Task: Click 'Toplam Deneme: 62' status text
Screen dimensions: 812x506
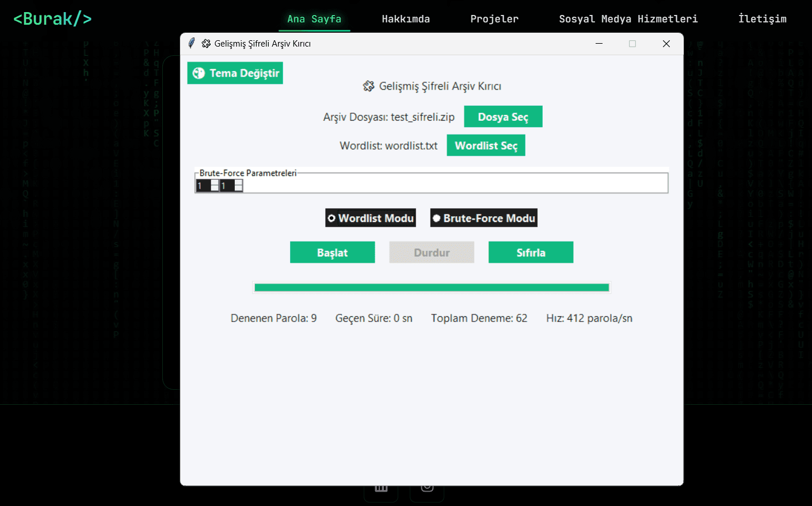Action: (x=479, y=318)
